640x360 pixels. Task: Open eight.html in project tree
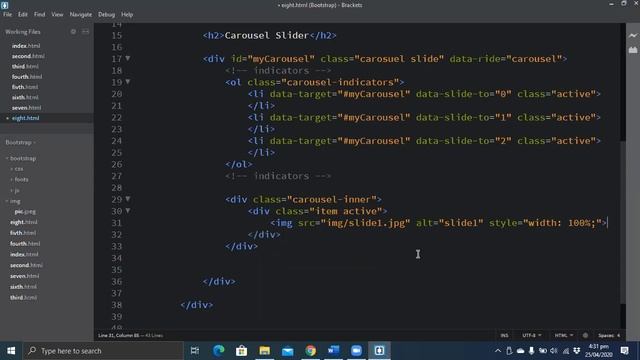coord(24,222)
